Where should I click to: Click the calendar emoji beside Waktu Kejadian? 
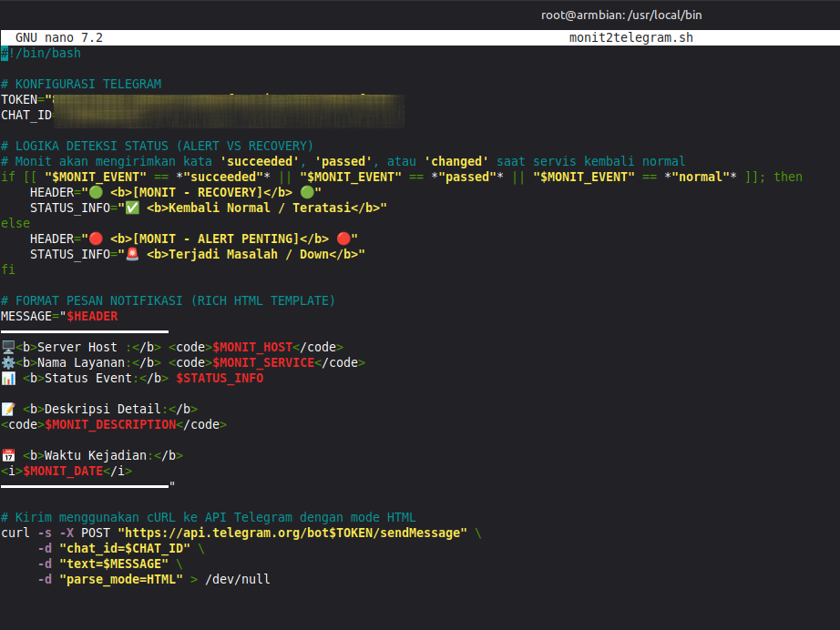8,455
